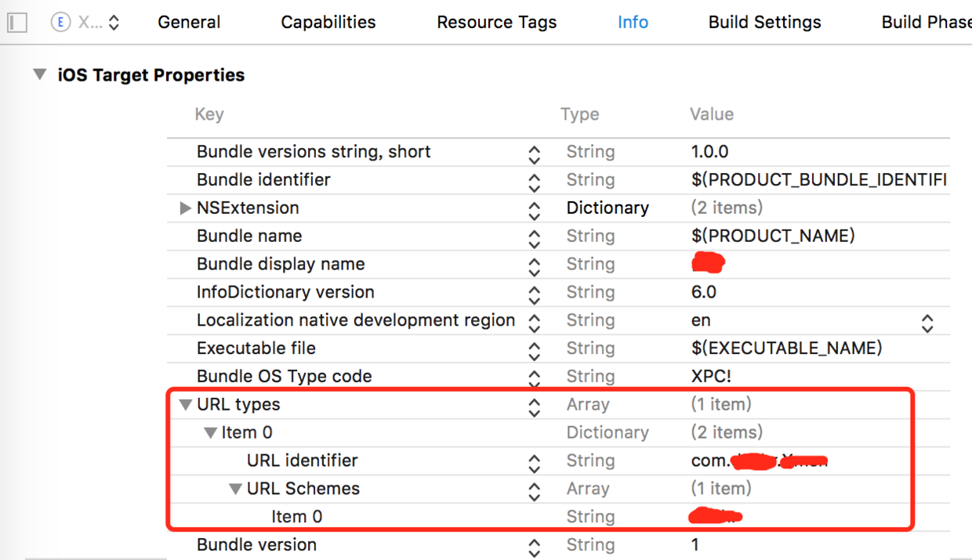Collapse the URL Schemes array
The width and height of the screenshot is (972, 560).
click(x=235, y=490)
